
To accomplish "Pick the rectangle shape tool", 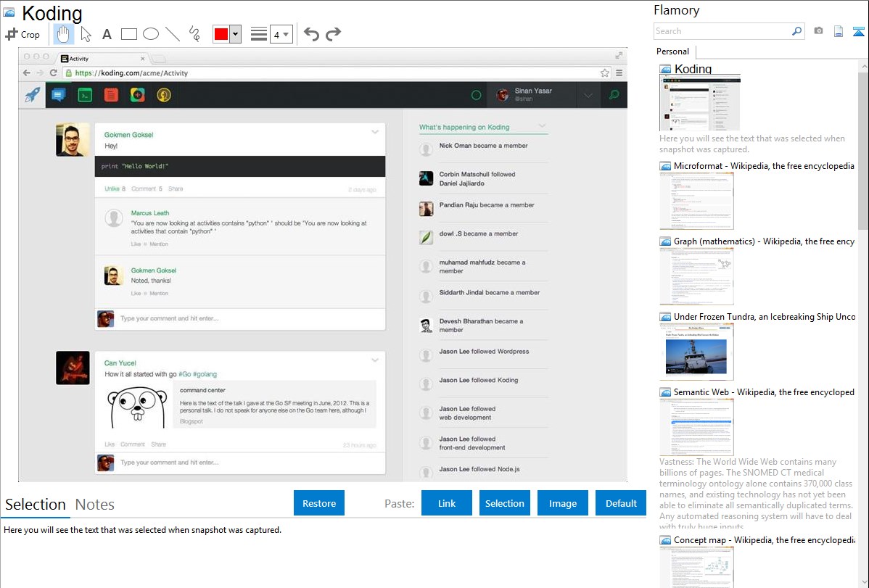I will (x=129, y=34).
